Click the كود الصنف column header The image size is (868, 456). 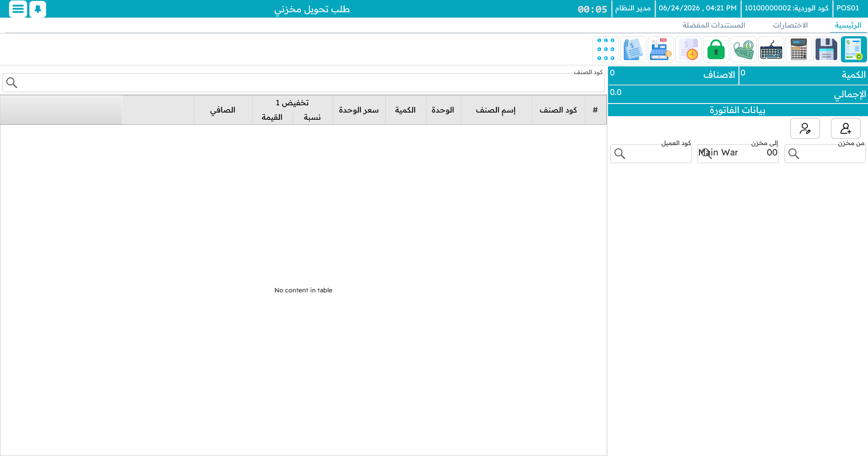pos(558,110)
